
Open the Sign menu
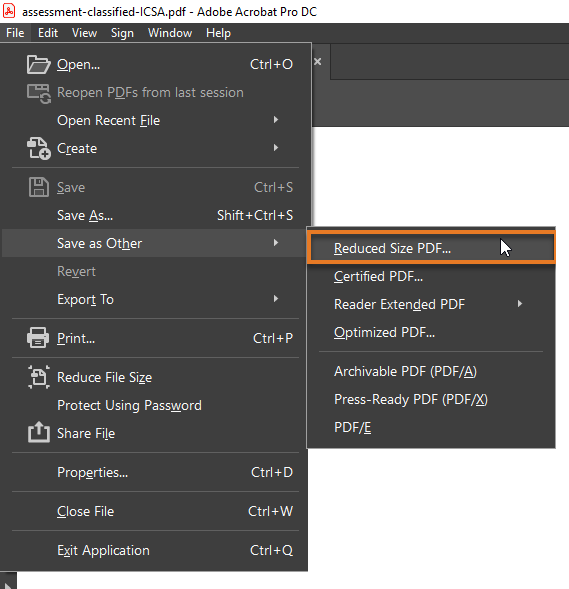[x=122, y=33]
